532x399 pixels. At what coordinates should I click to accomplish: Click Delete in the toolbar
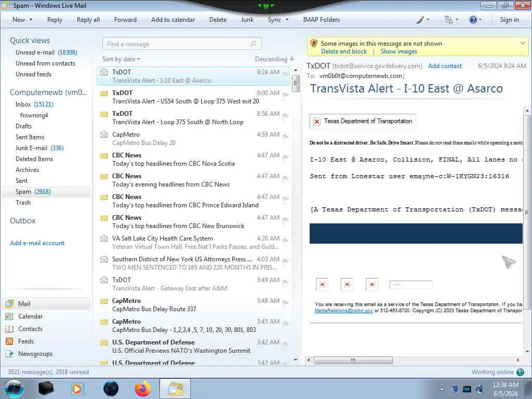tap(218, 20)
